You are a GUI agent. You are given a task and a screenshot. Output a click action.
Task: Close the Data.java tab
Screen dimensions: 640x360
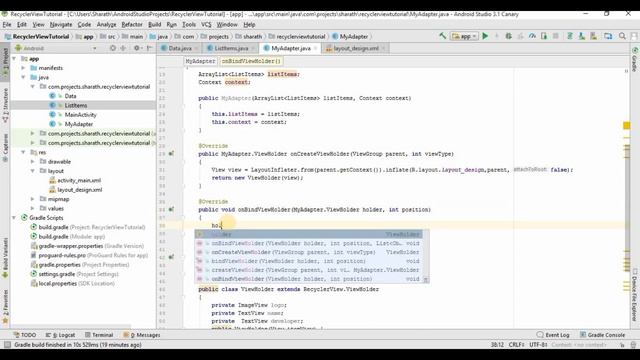[x=196, y=49]
